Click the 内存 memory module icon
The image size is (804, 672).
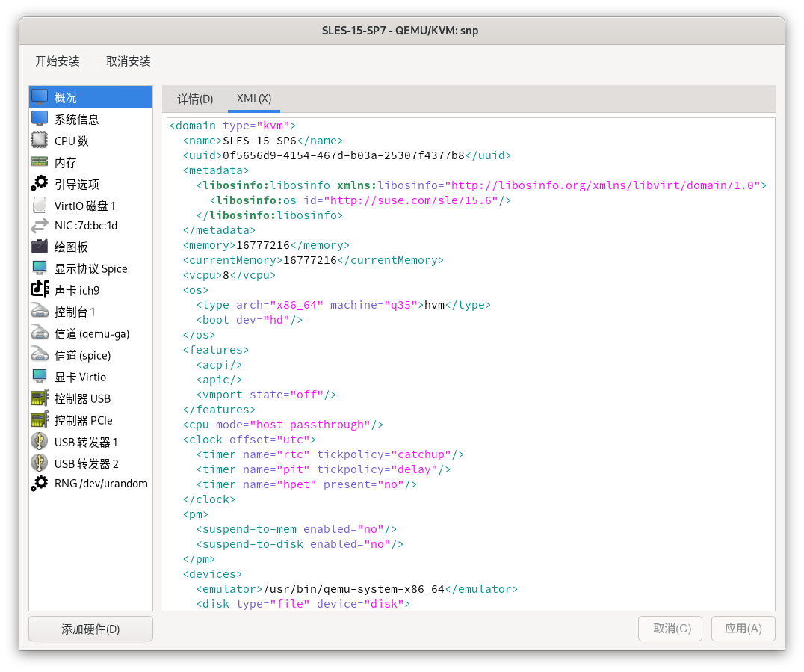pos(40,162)
